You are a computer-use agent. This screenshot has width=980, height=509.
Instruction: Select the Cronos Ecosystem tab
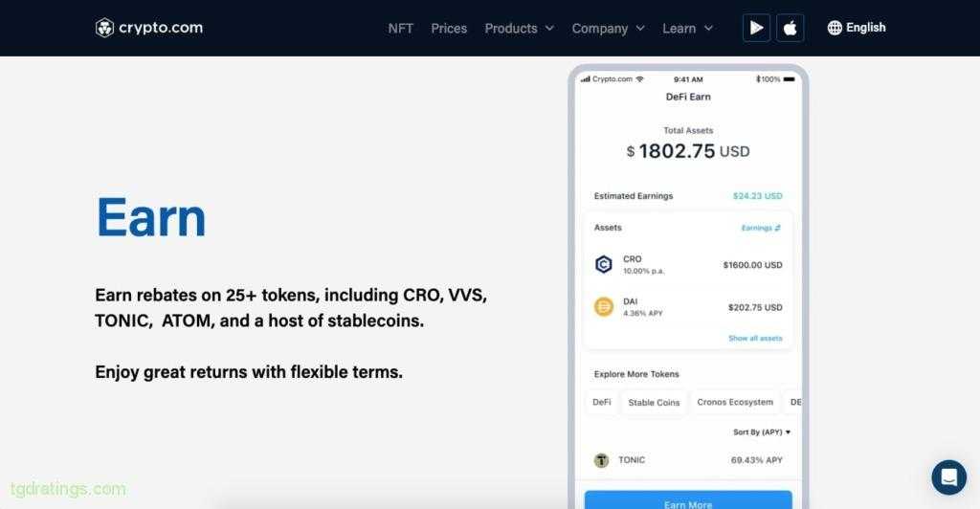[x=735, y=403]
